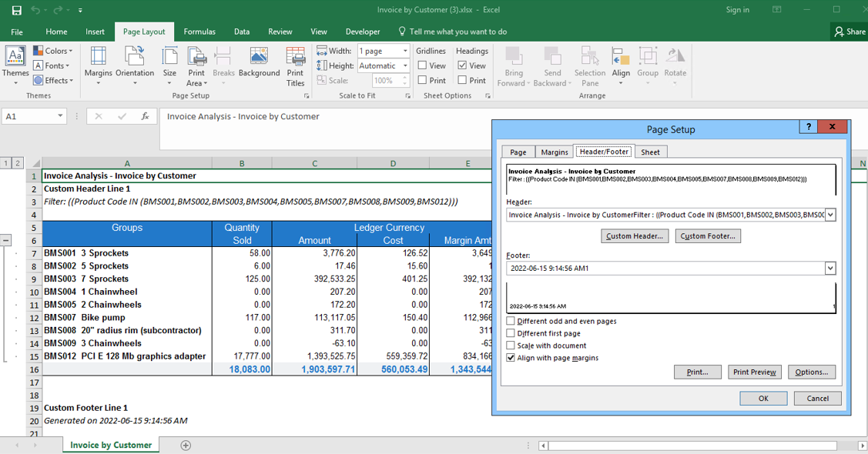The image size is (868, 454).
Task: Open the page Orientation menu
Action: [x=135, y=63]
